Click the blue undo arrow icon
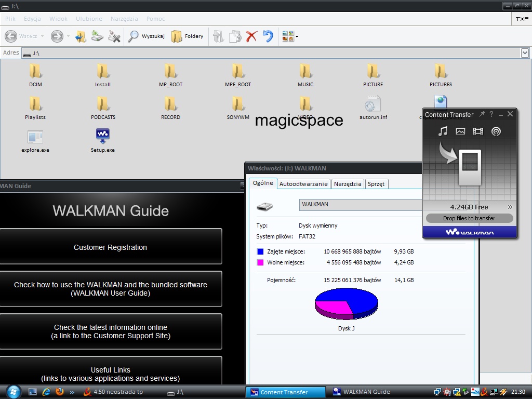This screenshot has height=399, width=532. tap(268, 36)
